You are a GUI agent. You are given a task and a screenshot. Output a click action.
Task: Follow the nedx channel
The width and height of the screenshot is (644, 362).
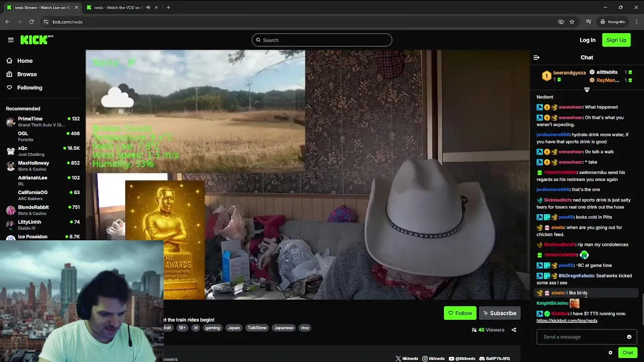tap(460, 313)
